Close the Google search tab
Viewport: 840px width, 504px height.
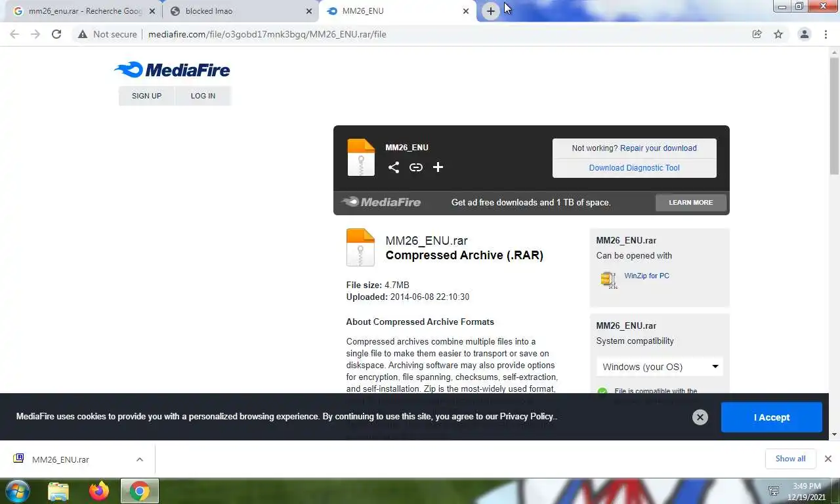click(x=152, y=11)
